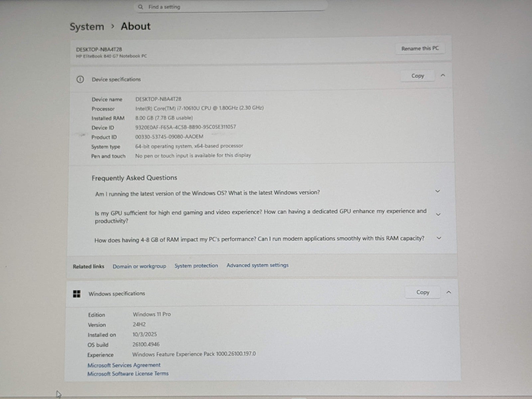Open Microsoft Software License Terms

pos(128,374)
